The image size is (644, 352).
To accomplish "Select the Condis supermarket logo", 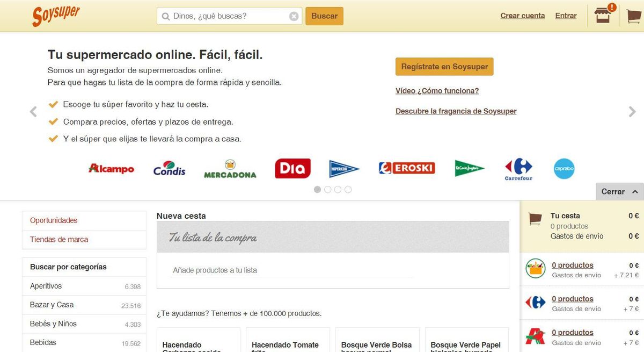I will click(x=170, y=169).
